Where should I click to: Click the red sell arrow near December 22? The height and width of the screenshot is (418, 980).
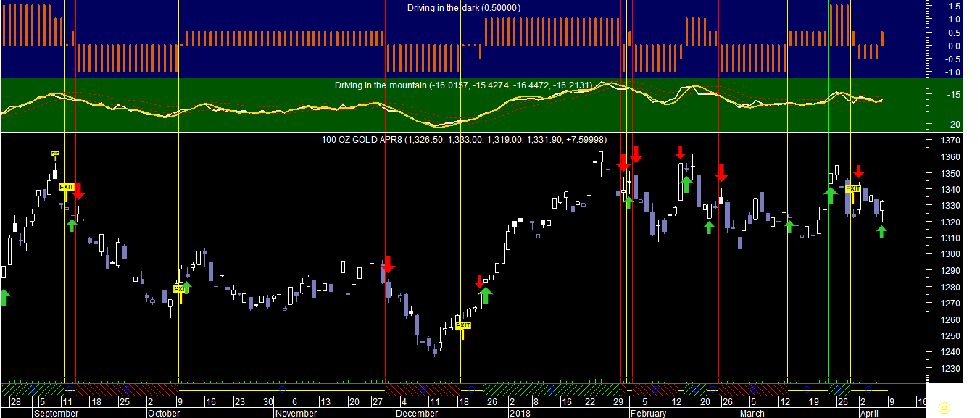coord(478,281)
